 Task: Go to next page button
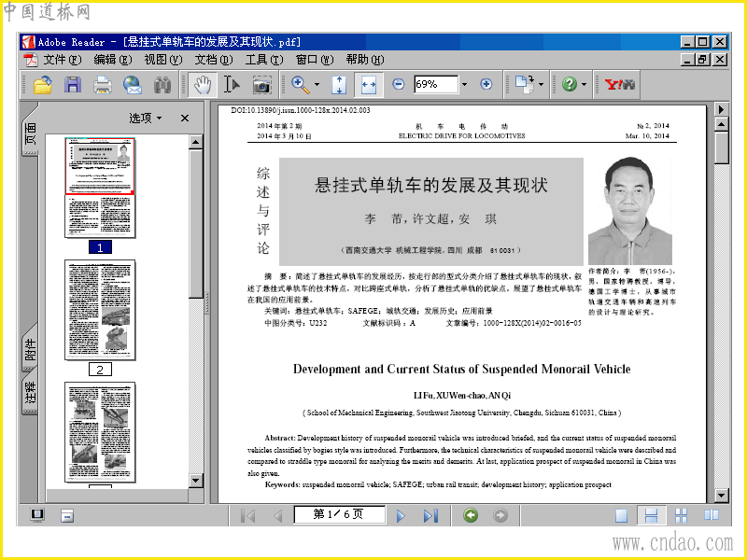click(x=401, y=515)
